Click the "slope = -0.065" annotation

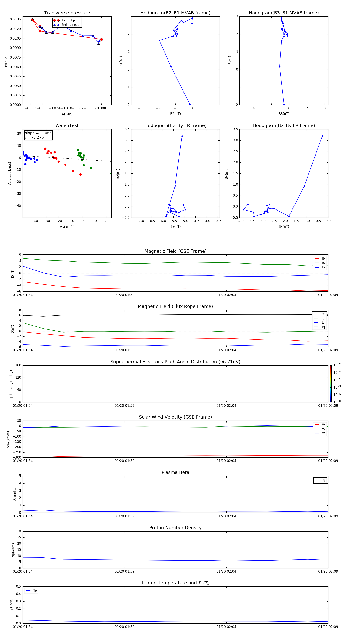[38, 133]
